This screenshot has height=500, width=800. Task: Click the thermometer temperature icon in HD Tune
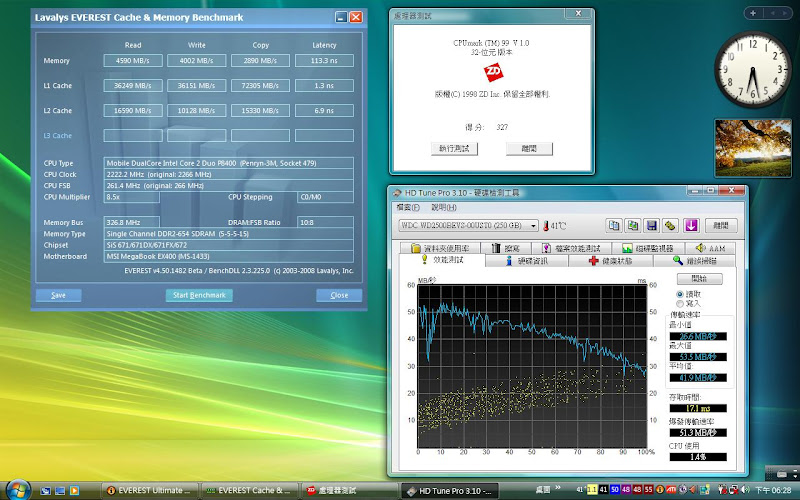click(x=546, y=226)
